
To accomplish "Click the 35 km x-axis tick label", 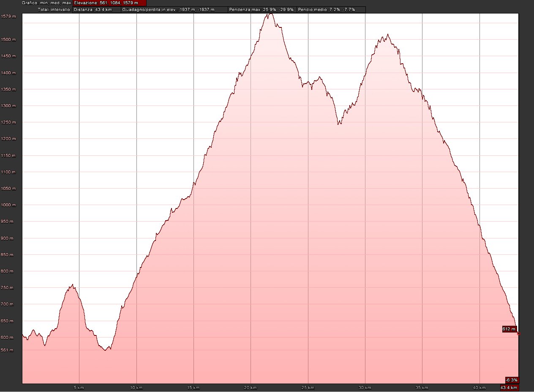I will (422, 387).
